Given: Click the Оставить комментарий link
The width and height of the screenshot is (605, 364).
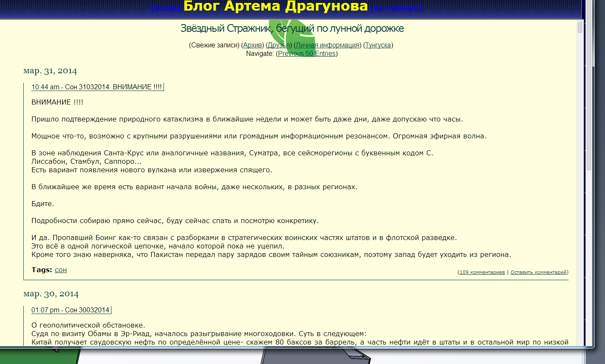Looking at the screenshot, I should coord(538,272).
